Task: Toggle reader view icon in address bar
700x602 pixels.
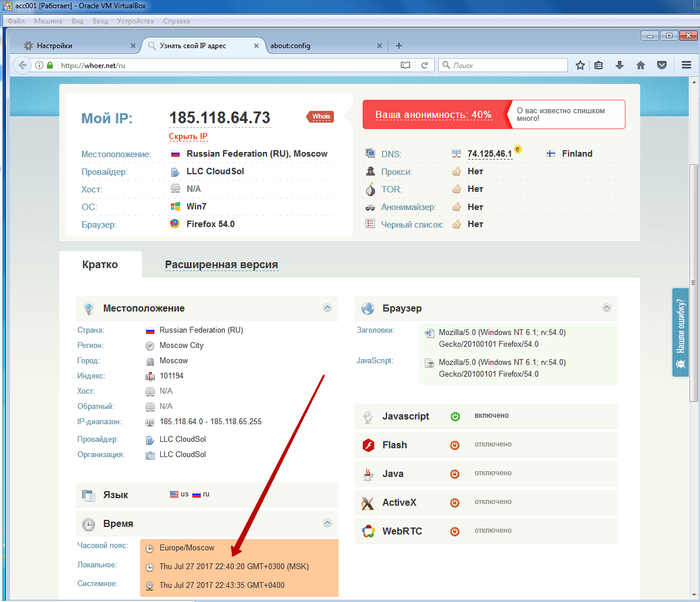Action: pos(405,65)
